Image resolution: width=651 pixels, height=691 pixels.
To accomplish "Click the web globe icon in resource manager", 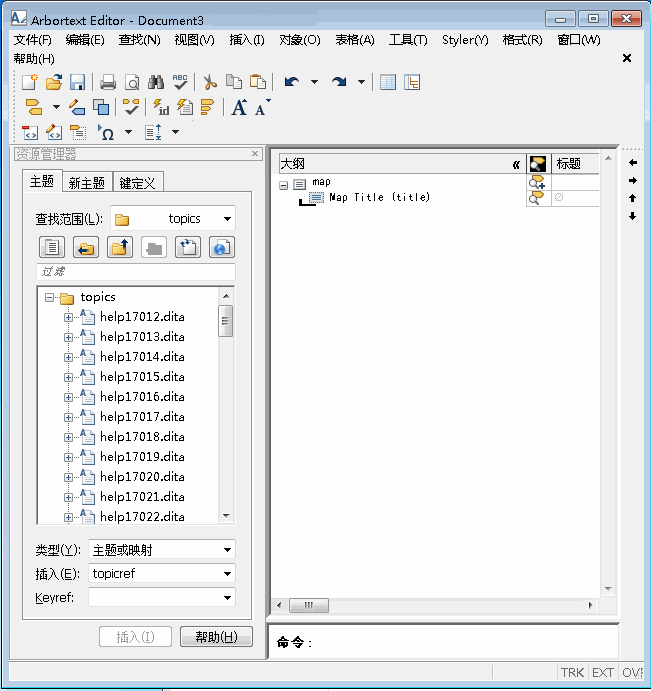I will point(222,248).
